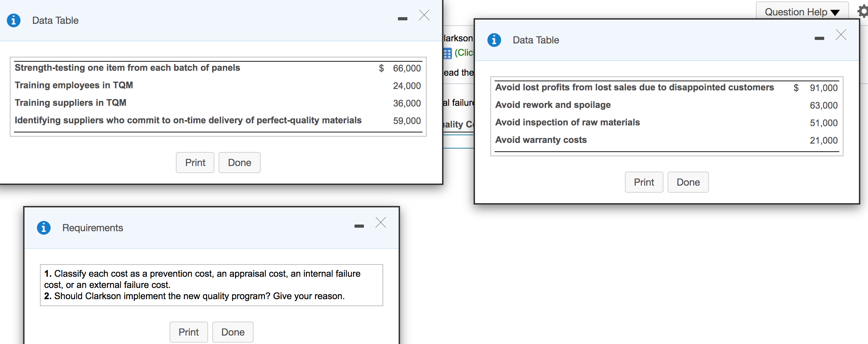Click the right 'Data Table' dialog title
Viewport: 868px width, 344px height.
coord(536,40)
